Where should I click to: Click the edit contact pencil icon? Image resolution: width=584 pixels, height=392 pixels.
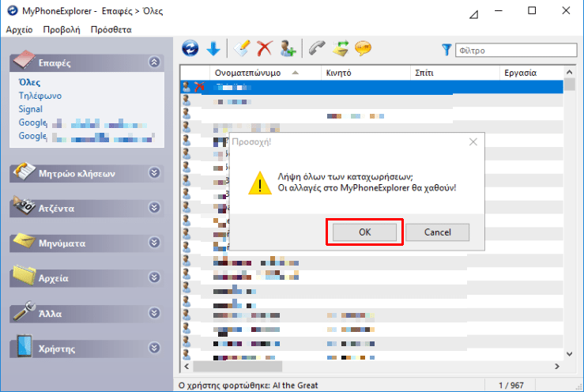pos(242,48)
